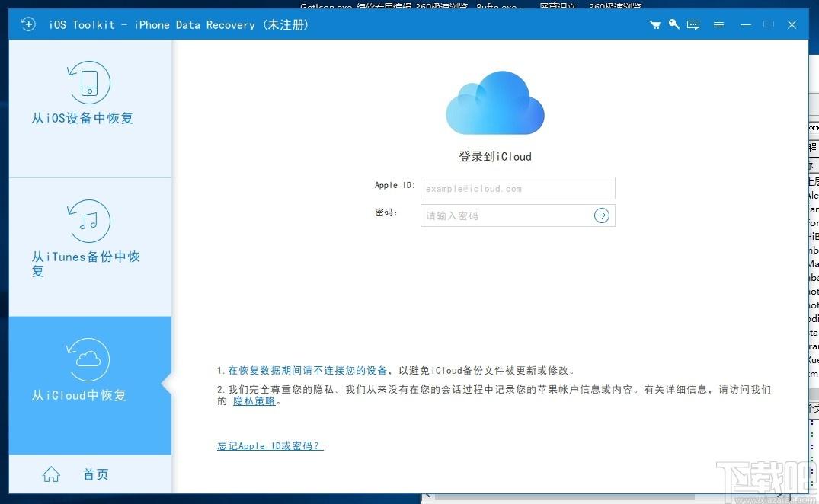Switch to 从iCloud中恢复 tab
Screen dimensions: 819x504
(91, 385)
